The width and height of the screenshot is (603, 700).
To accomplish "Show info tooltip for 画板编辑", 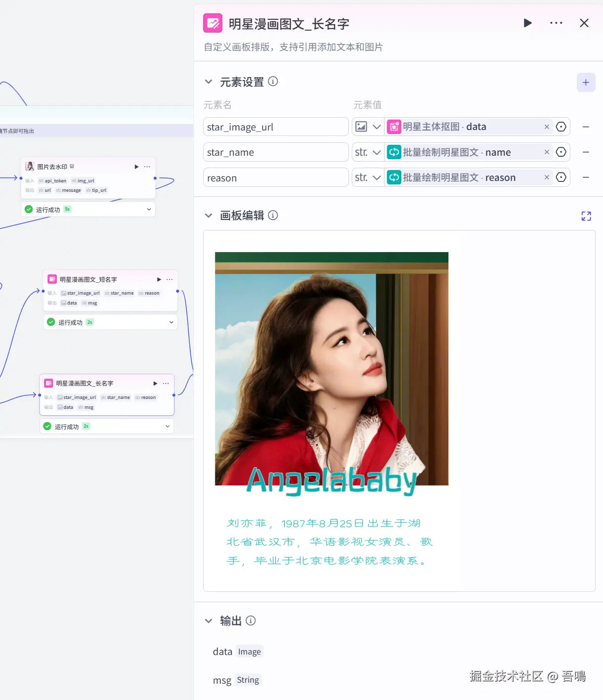I will [x=273, y=215].
